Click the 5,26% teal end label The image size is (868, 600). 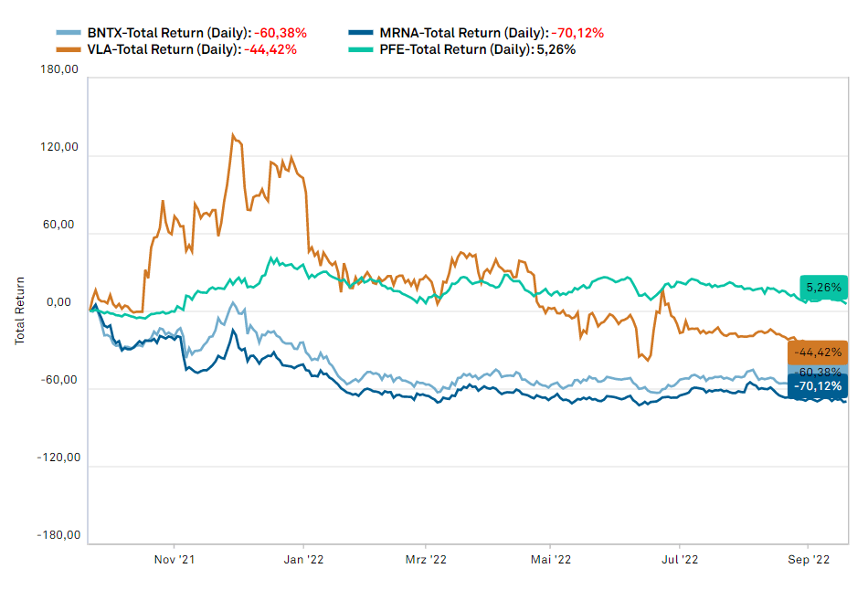tap(824, 288)
